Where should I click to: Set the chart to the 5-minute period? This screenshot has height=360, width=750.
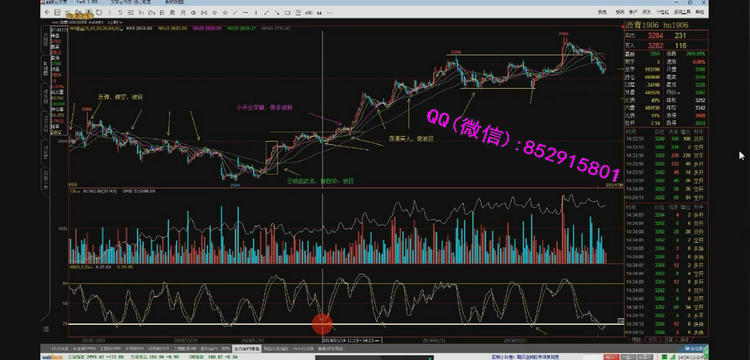[120, 13]
